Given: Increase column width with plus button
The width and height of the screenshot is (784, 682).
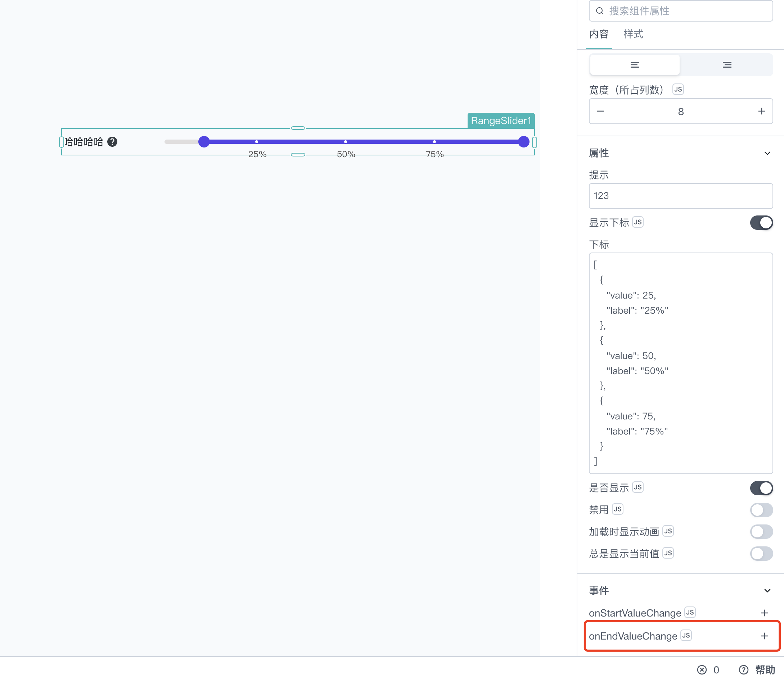Looking at the screenshot, I should pyautogui.click(x=761, y=111).
